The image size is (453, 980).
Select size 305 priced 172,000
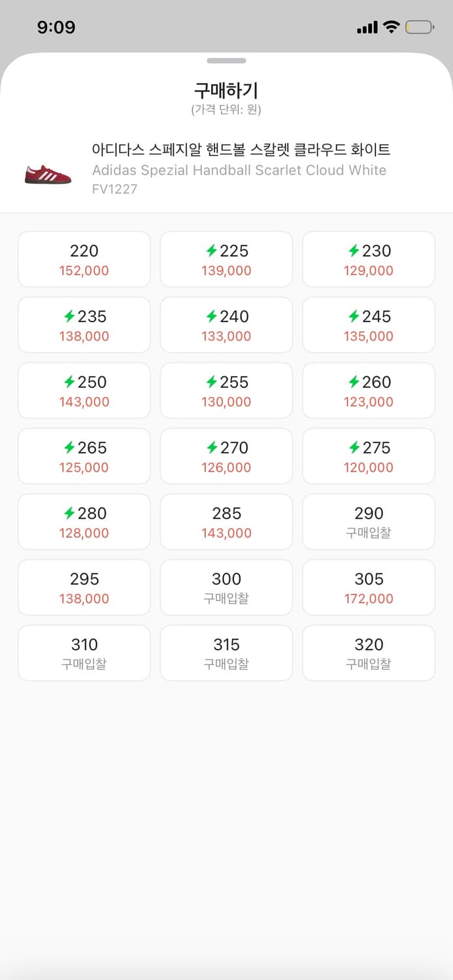[369, 587]
